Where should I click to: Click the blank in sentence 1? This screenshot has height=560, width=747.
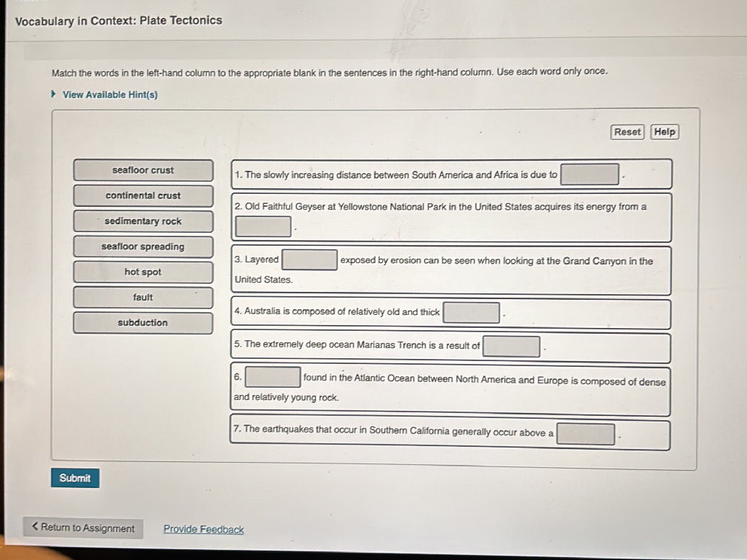pyautogui.click(x=590, y=174)
